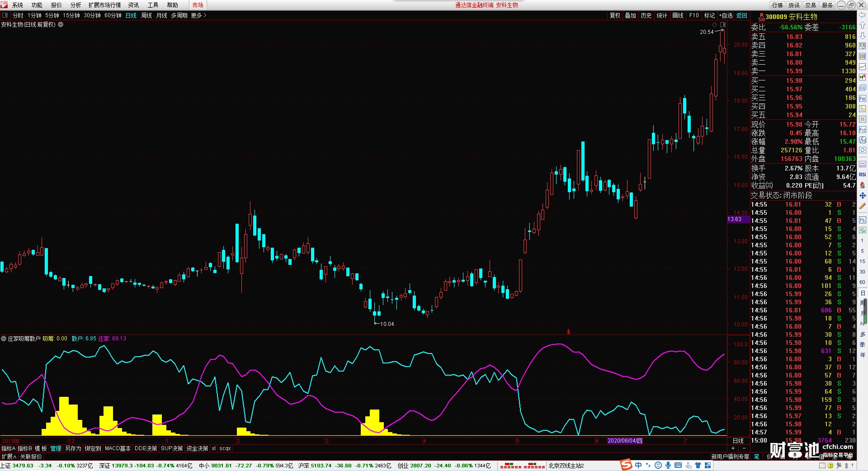Switch to 5分钟 period
Screen dimensions: 868x471
(x=52, y=15)
